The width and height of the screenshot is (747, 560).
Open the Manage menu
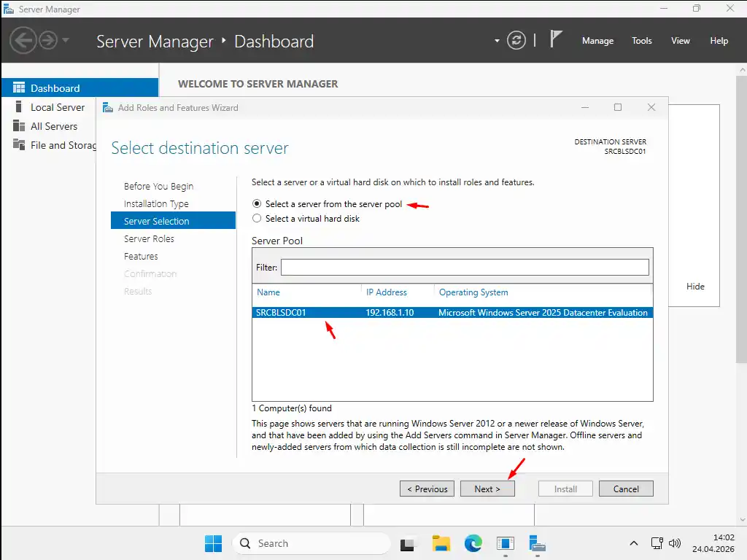597,41
